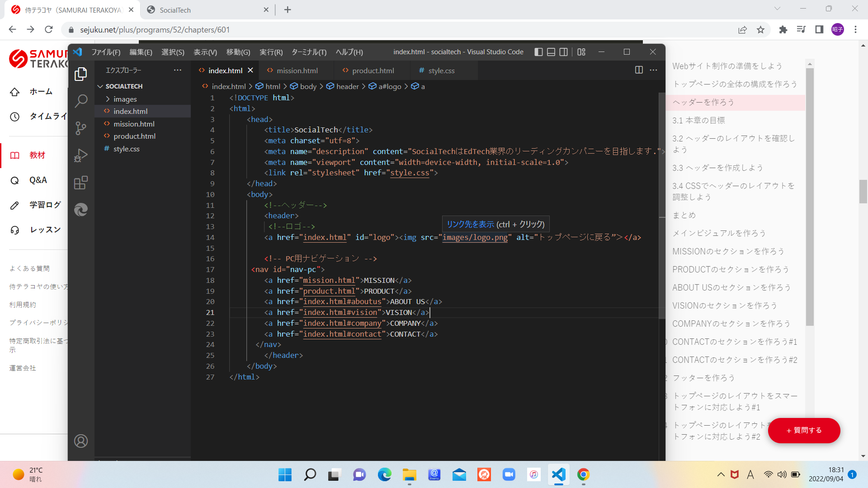Open product.html in the file explorer
The width and height of the screenshot is (868, 488).
click(x=134, y=136)
